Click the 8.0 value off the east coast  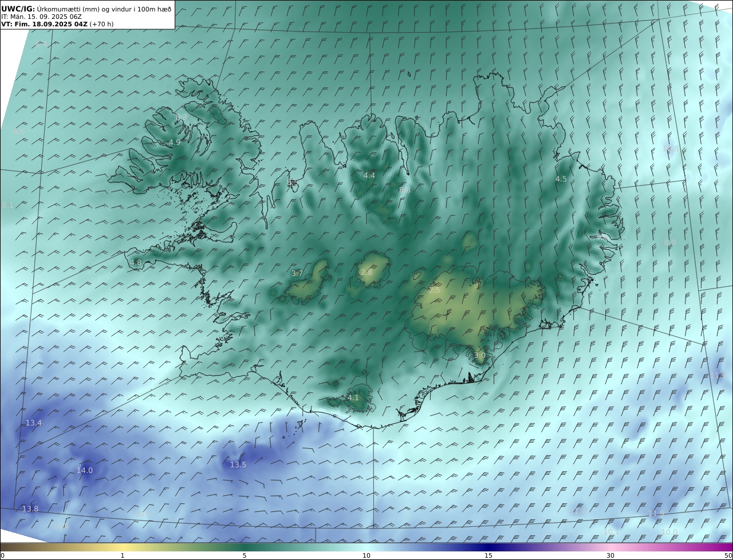pos(670,243)
